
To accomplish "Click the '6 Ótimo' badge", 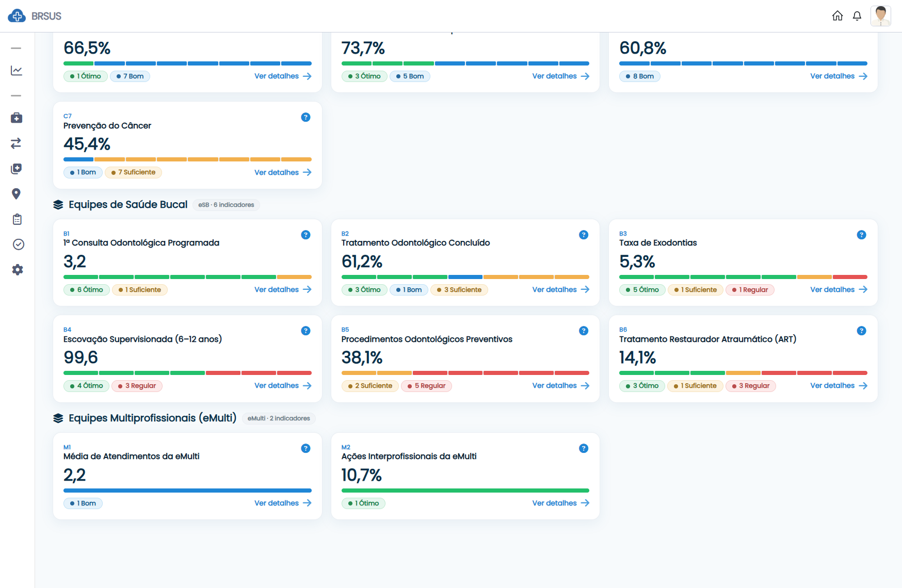I will [x=86, y=290].
